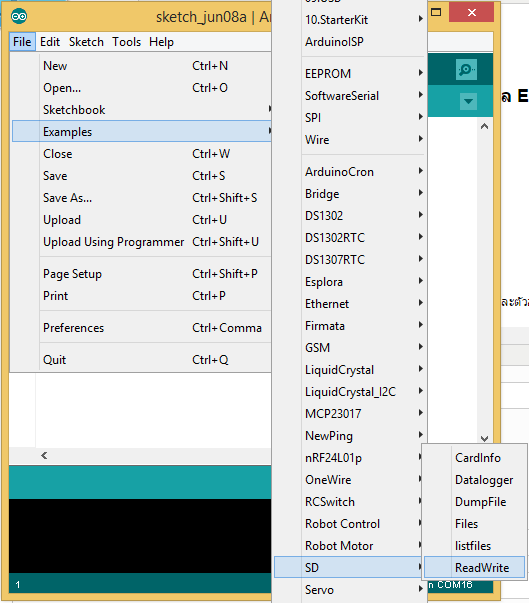
Task: Open GSM examples submenu
Action: tap(350, 347)
